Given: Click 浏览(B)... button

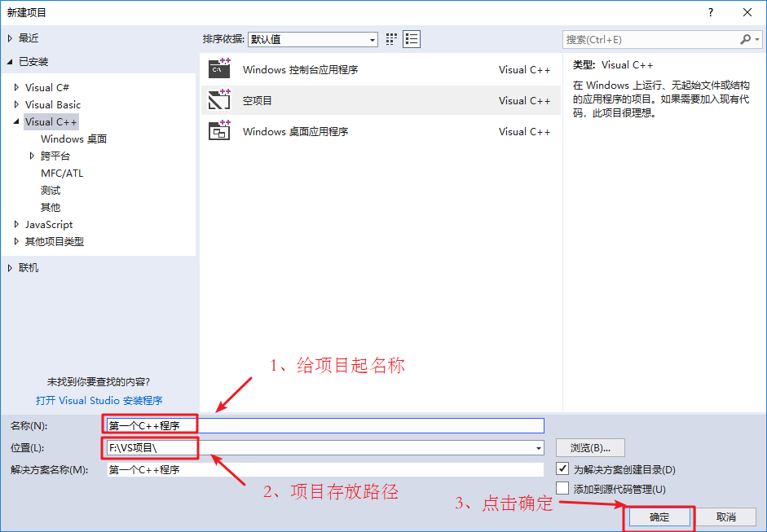Looking at the screenshot, I should point(590,448).
